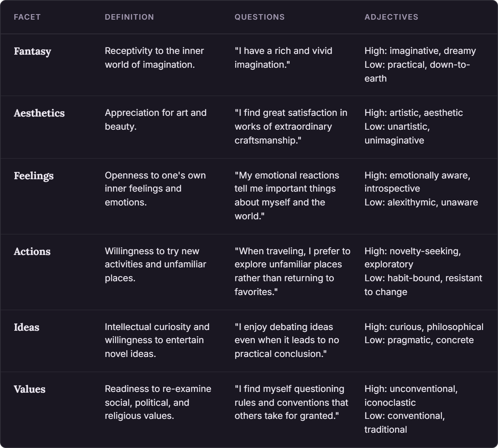This screenshot has width=498, height=448.
Task: Select the Ideas facet name
Action: click(x=27, y=327)
